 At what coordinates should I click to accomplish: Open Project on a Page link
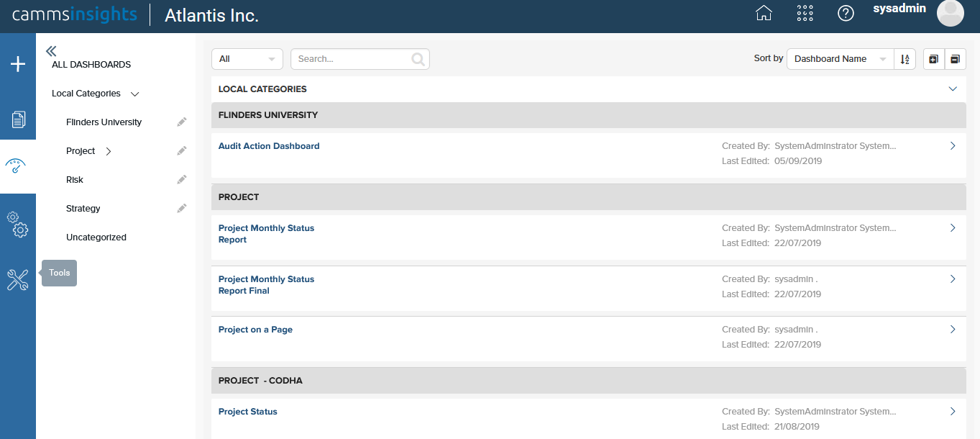[x=255, y=330]
